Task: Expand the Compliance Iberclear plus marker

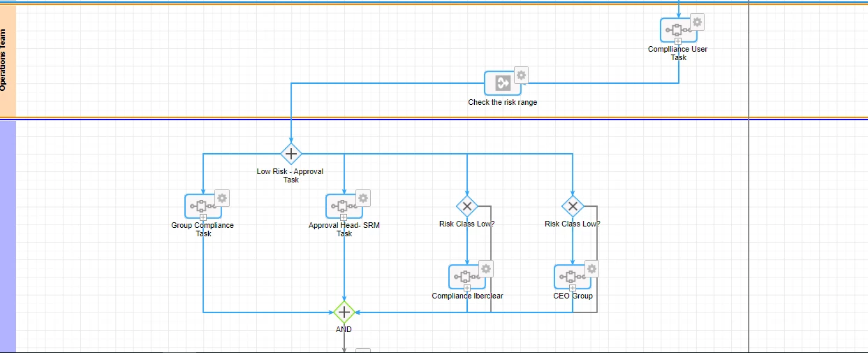Action: [x=467, y=288]
